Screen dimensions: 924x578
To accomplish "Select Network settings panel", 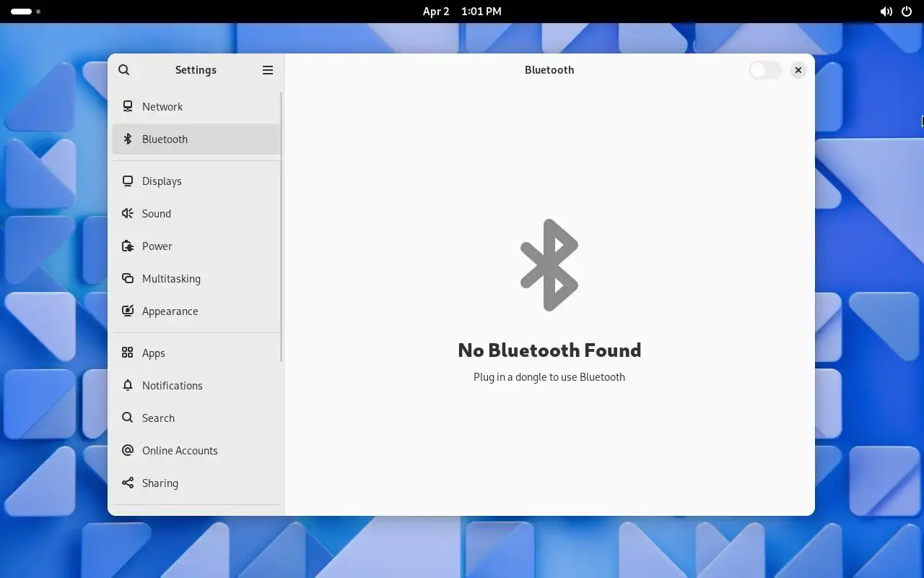I will tap(196, 106).
